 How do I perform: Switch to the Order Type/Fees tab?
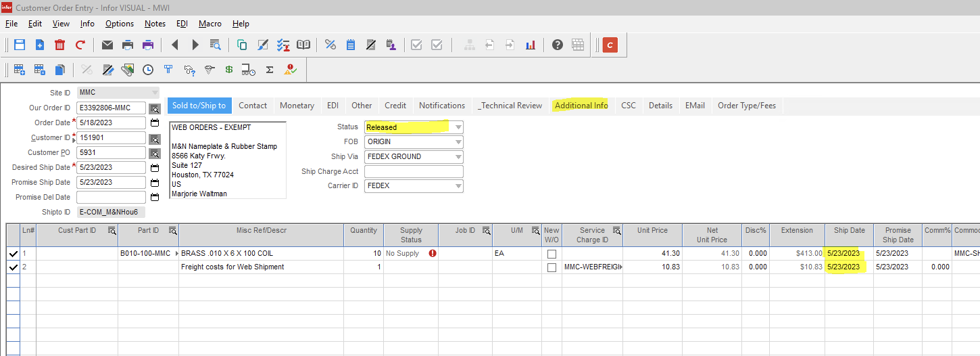pyautogui.click(x=747, y=106)
